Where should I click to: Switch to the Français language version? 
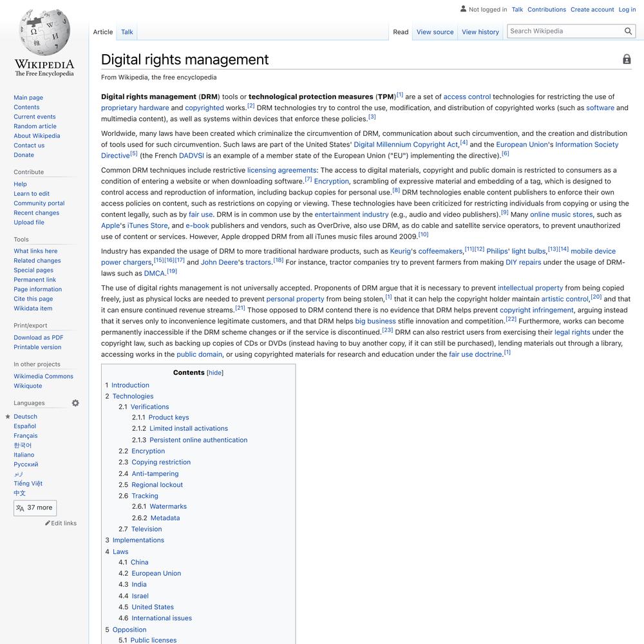pyautogui.click(x=26, y=436)
